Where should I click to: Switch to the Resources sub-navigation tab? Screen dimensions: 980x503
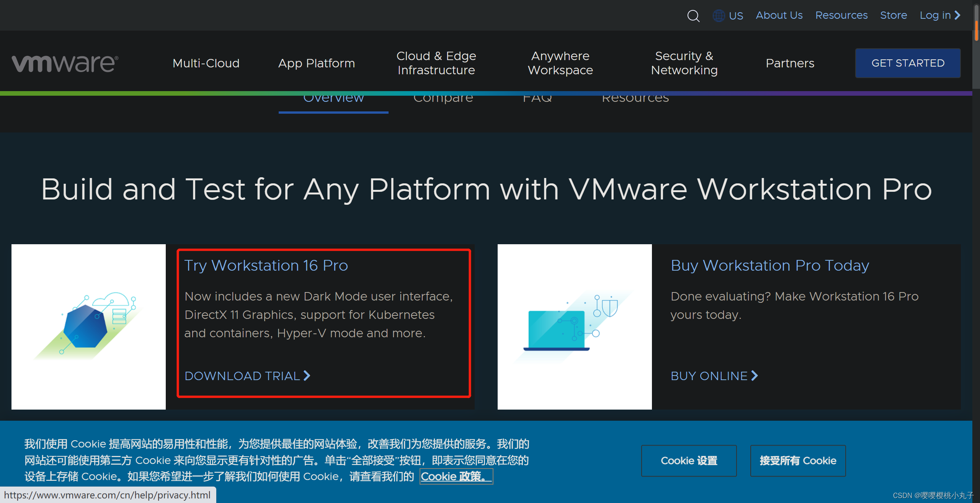(635, 100)
